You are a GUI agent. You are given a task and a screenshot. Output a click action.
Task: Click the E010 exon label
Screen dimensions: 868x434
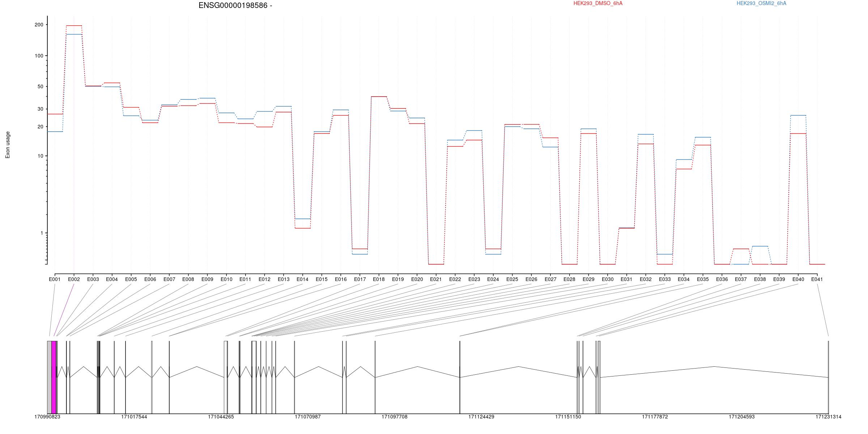(x=226, y=279)
